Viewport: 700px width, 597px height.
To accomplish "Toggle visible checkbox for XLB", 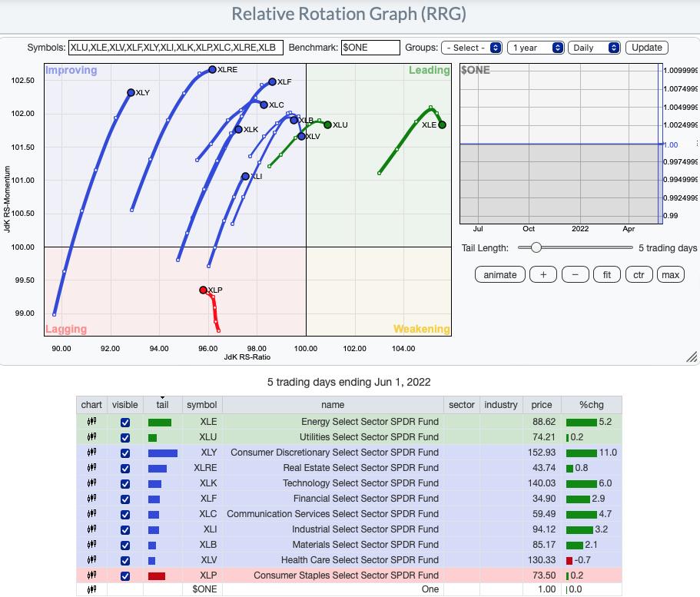I will point(125,546).
